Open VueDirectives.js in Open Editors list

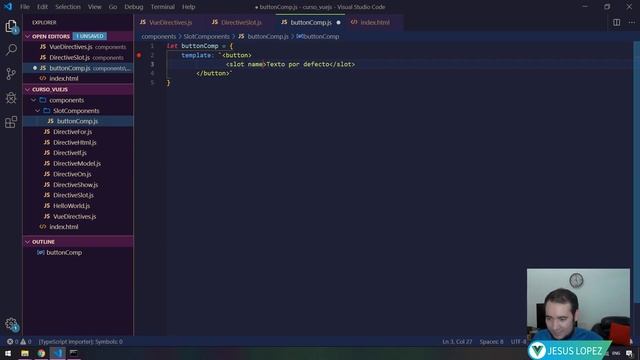click(78, 47)
